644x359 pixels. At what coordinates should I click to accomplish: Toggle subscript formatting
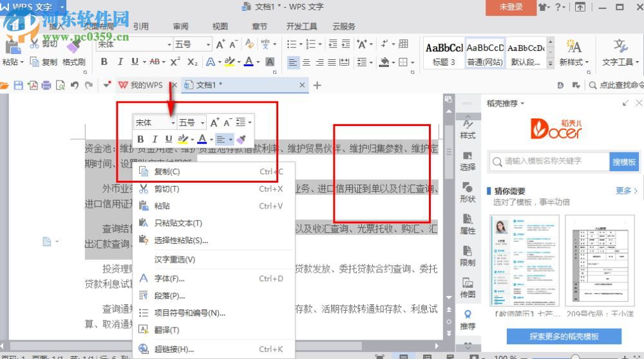[x=192, y=62]
